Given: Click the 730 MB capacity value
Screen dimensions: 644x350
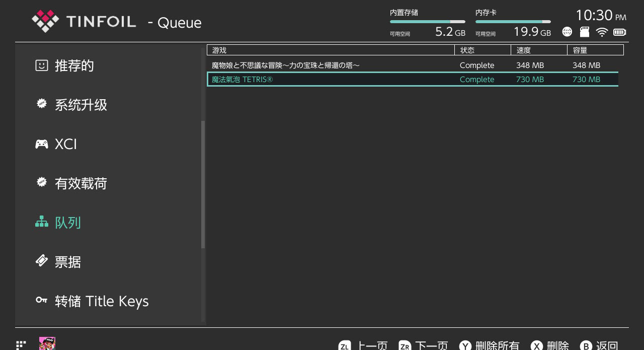Looking at the screenshot, I should tap(586, 79).
